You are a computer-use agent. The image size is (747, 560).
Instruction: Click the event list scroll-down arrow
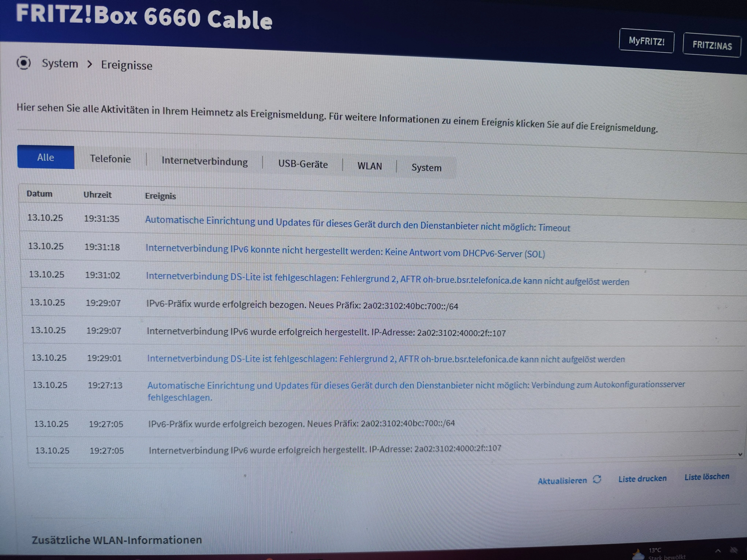[x=740, y=454]
